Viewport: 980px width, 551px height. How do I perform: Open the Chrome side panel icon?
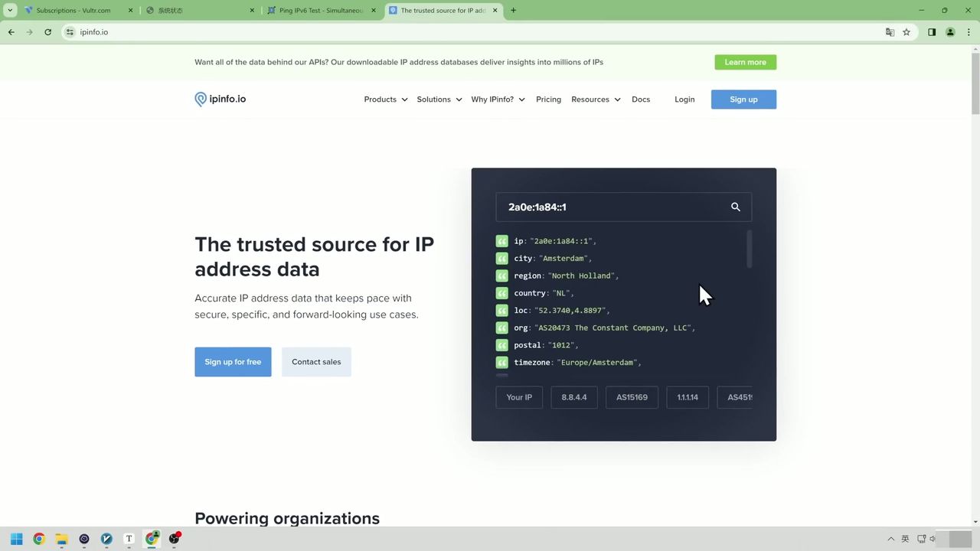(931, 32)
